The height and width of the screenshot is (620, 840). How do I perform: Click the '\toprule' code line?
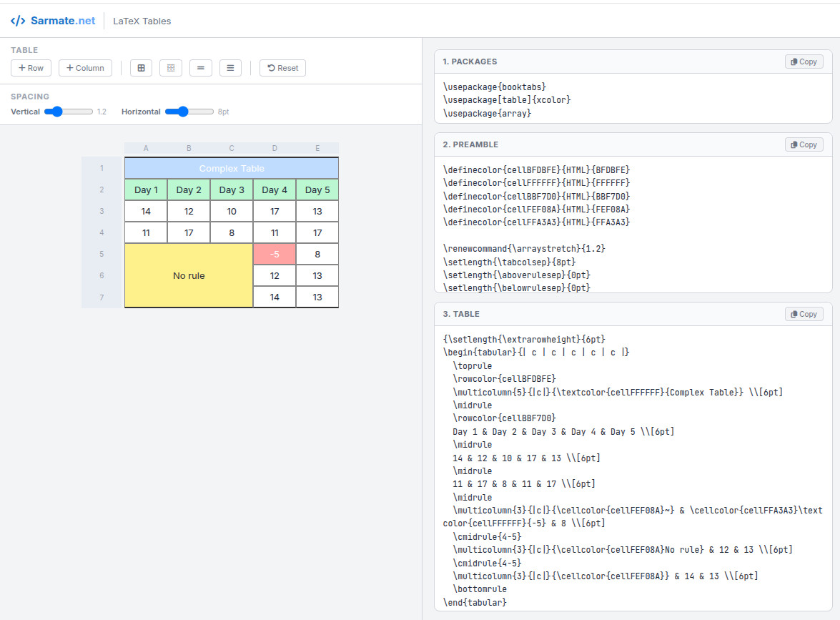(x=473, y=366)
